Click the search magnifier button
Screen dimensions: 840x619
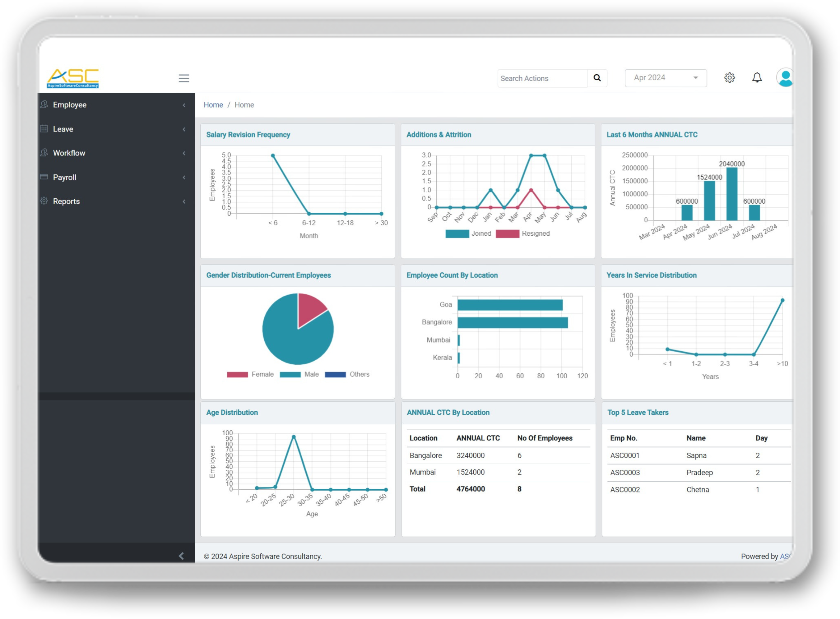tap(597, 78)
